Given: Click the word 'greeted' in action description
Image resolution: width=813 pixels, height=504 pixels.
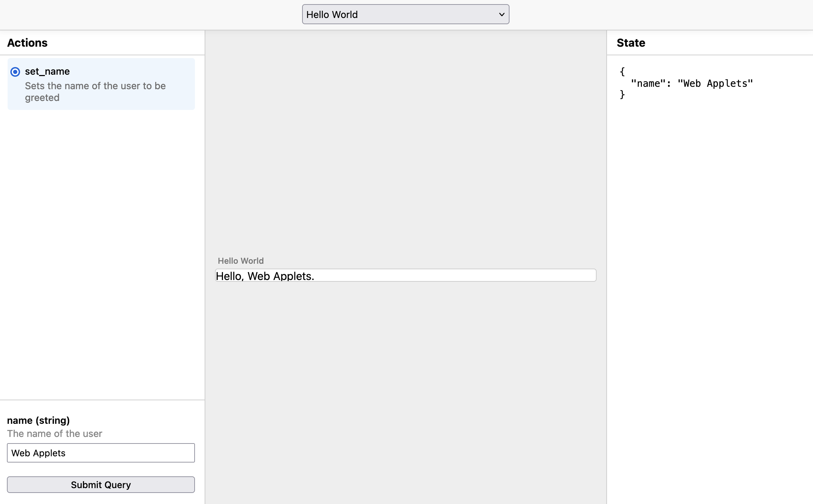Looking at the screenshot, I should pyautogui.click(x=42, y=98).
